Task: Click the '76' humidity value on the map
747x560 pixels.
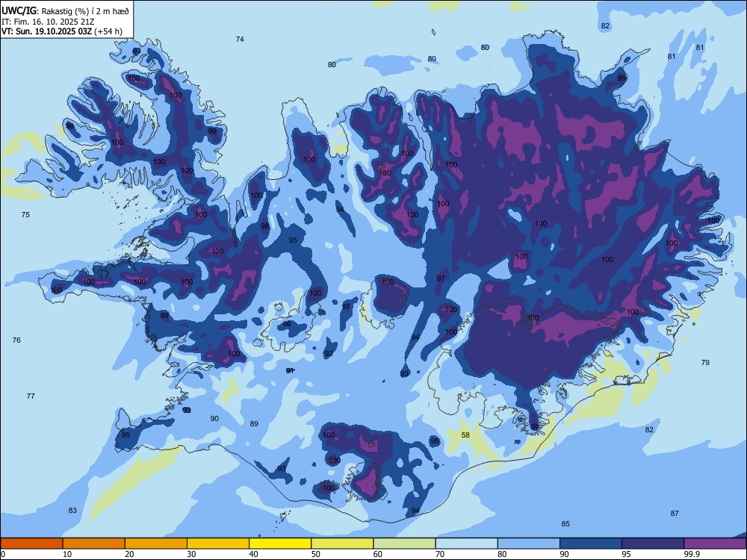Action: click(16, 340)
